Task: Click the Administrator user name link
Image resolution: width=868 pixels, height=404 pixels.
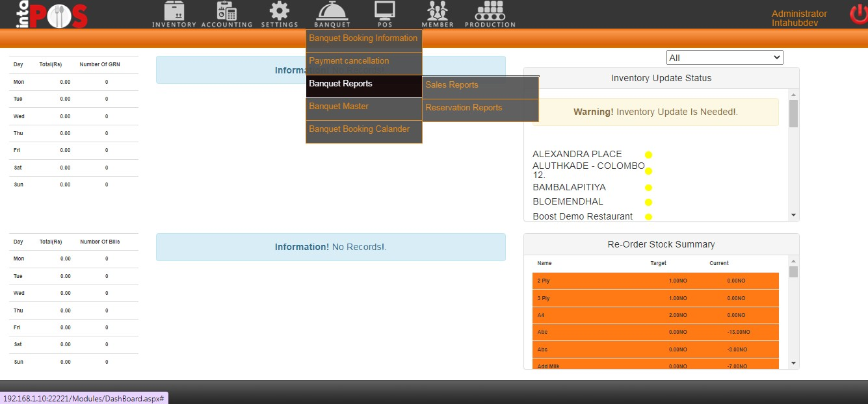Action: pos(799,14)
